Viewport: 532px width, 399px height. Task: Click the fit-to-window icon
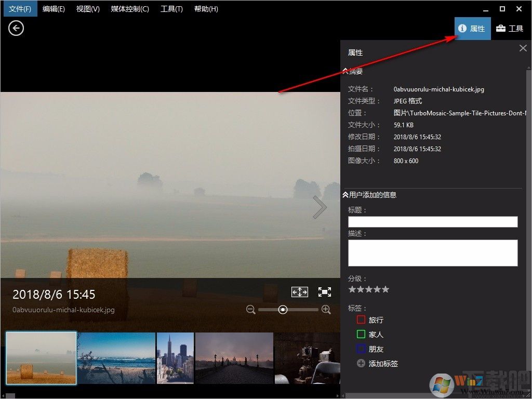click(300, 292)
